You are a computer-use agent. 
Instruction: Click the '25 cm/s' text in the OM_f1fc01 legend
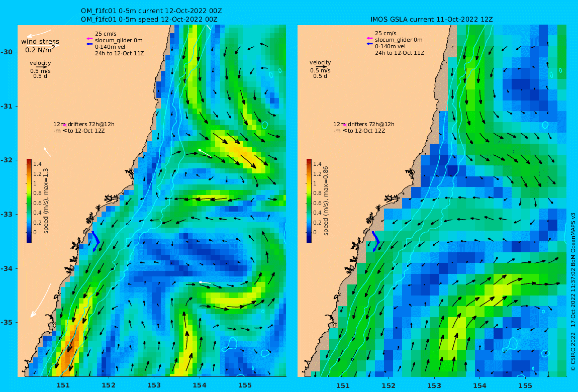tap(106, 34)
